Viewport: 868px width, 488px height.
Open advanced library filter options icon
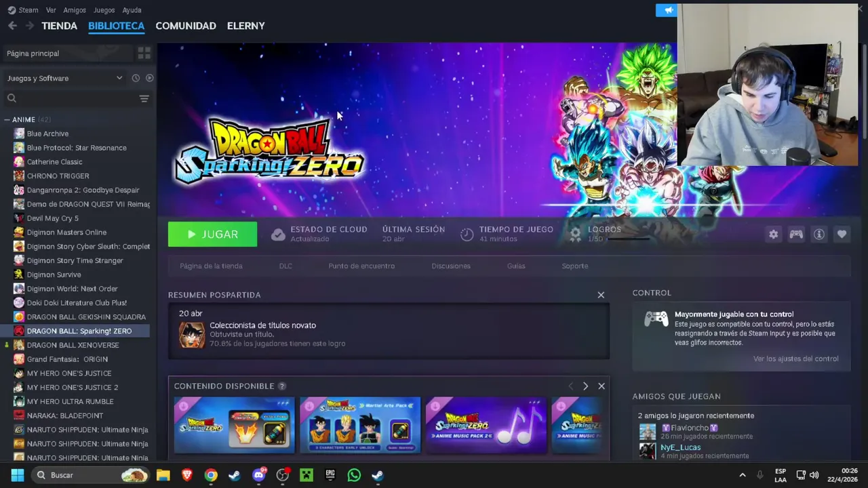click(x=144, y=98)
